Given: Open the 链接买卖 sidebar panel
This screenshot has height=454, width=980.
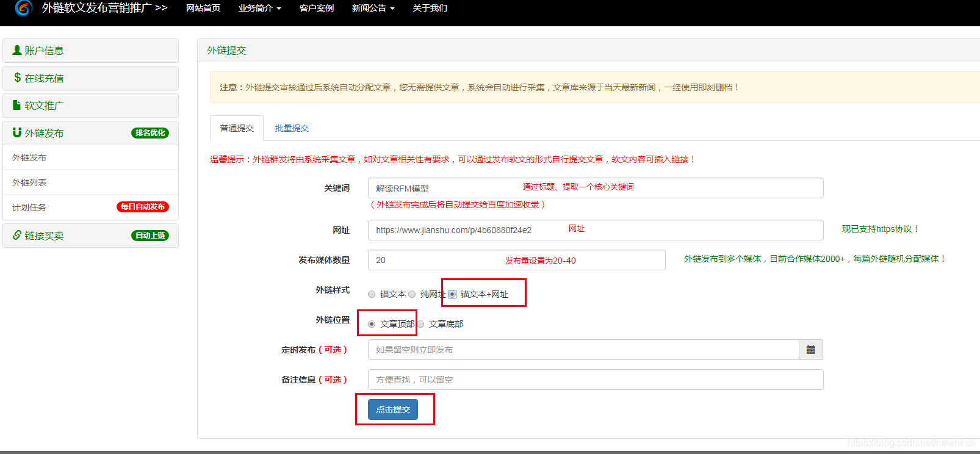Looking at the screenshot, I should (90, 236).
